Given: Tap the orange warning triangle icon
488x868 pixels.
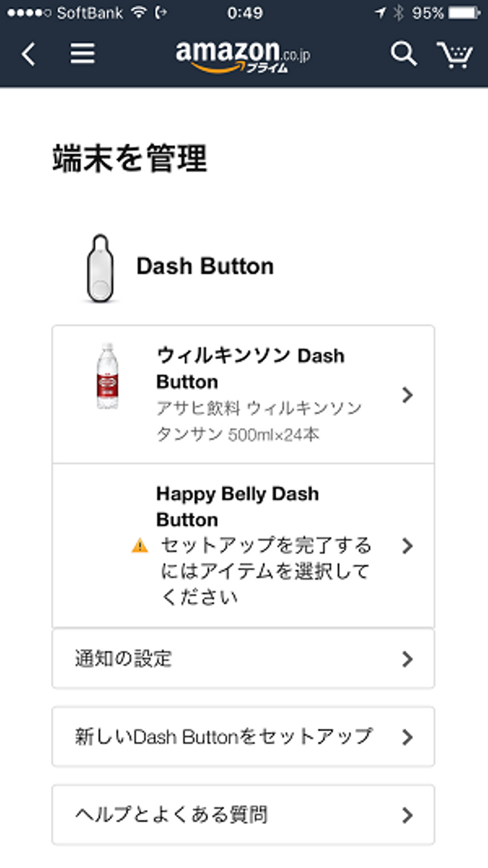Looking at the screenshot, I should [140, 546].
